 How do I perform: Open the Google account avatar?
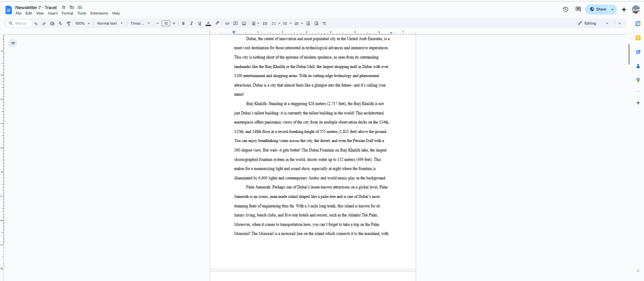point(635,10)
